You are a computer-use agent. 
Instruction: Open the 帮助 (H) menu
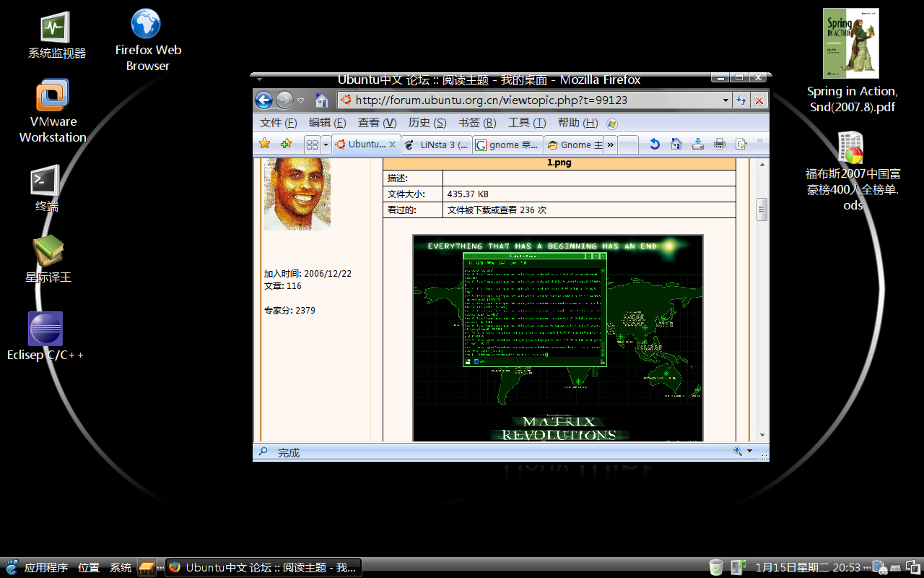click(x=577, y=123)
